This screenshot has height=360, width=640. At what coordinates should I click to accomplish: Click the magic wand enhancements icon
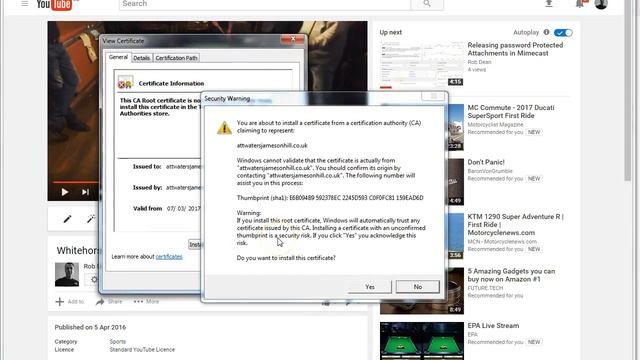pos(91,219)
